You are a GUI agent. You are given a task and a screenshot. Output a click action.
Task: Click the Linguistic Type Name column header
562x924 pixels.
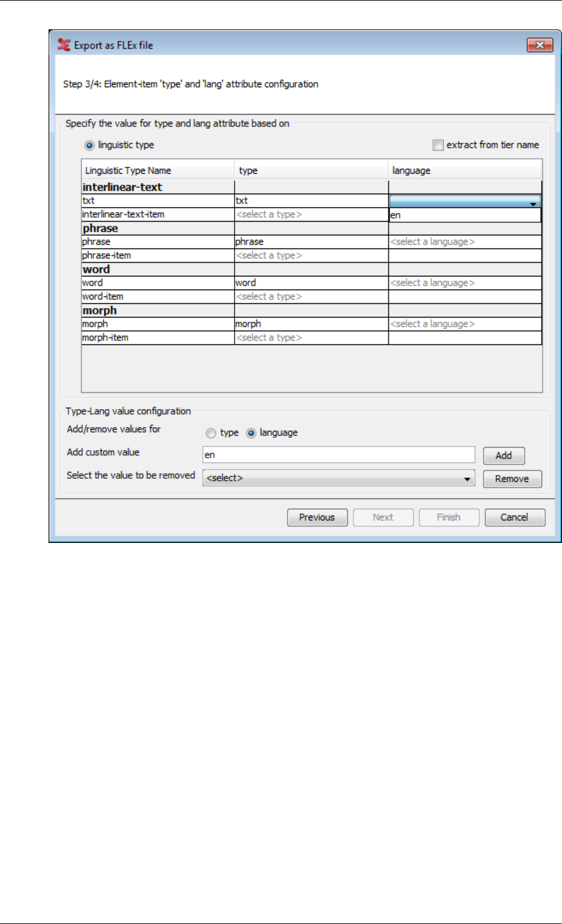pyautogui.click(x=158, y=171)
